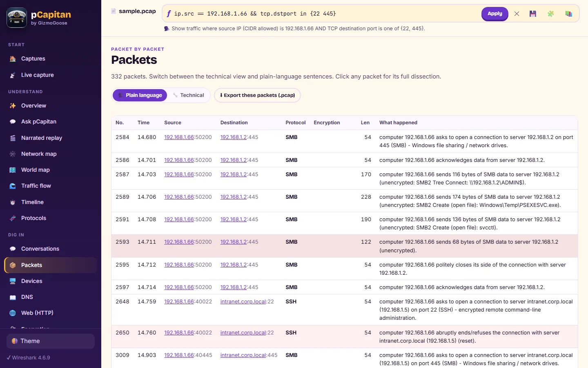The image size is (588, 368).
Task: Open the DNS sidebar section
Action: tap(51, 297)
